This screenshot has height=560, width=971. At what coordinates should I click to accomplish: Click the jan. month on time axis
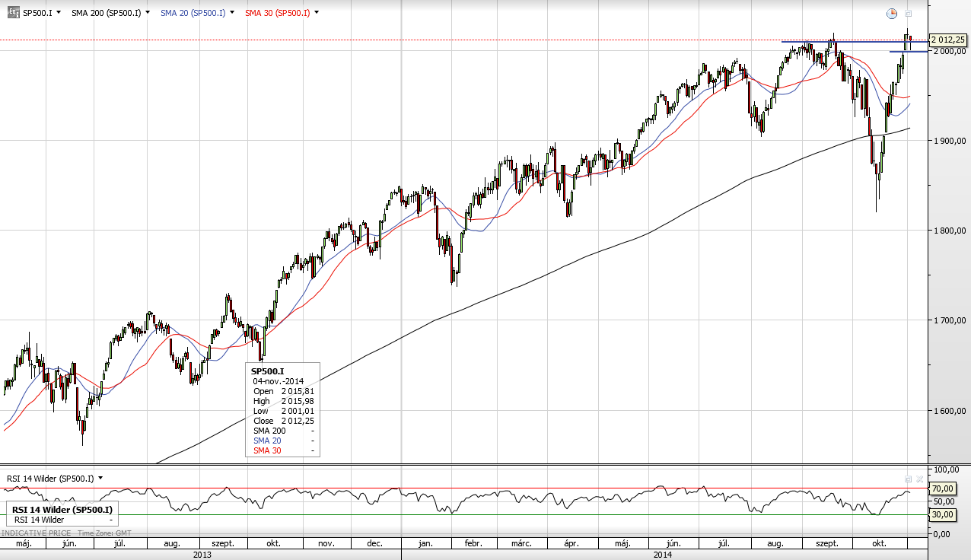pos(426,543)
